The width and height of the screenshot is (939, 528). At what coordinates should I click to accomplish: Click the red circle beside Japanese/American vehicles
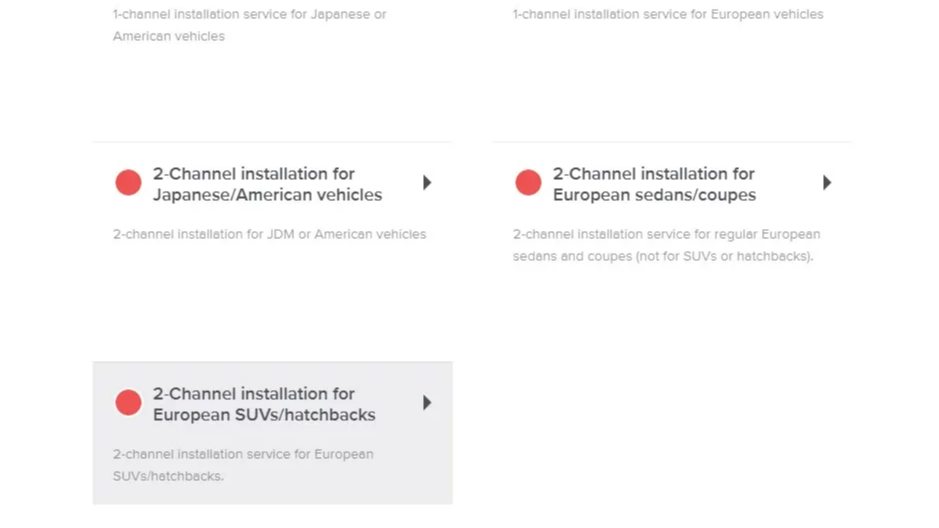(x=128, y=183)
